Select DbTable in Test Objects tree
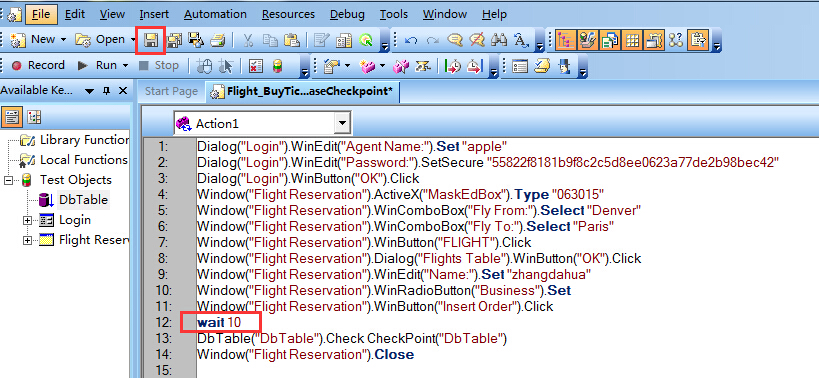This screenshot has height=378, width=819. point(83,200)
